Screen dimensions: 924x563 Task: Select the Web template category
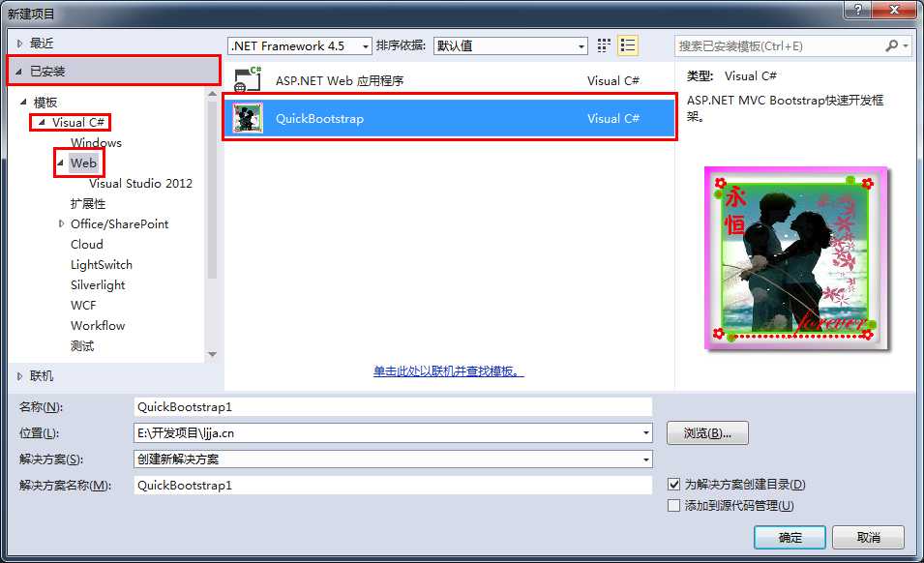tap(83, 163)
